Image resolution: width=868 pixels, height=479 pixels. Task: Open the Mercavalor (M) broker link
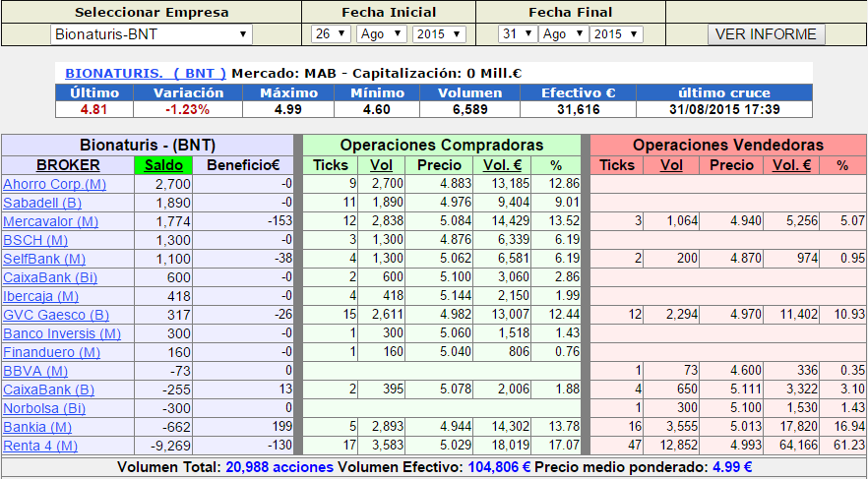(50, 221)
